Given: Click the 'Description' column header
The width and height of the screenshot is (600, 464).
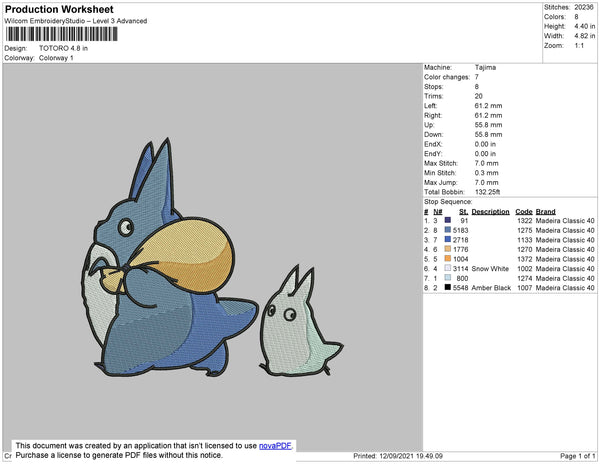Looking at the screenshot, I should coord(491,212).
